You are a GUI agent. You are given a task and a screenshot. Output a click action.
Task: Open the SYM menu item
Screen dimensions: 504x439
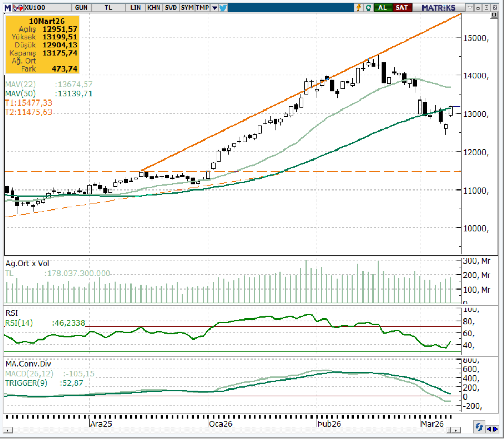point(187,8)
